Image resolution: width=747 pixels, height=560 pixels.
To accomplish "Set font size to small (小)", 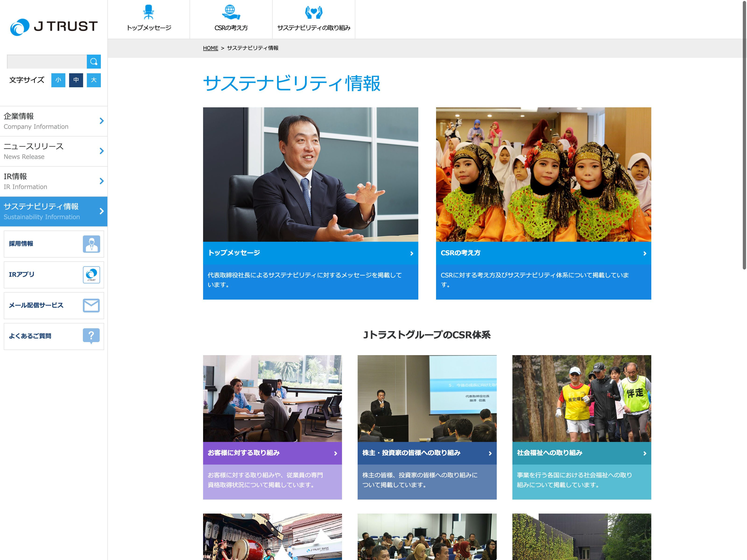I will click(x=58, y=80).
